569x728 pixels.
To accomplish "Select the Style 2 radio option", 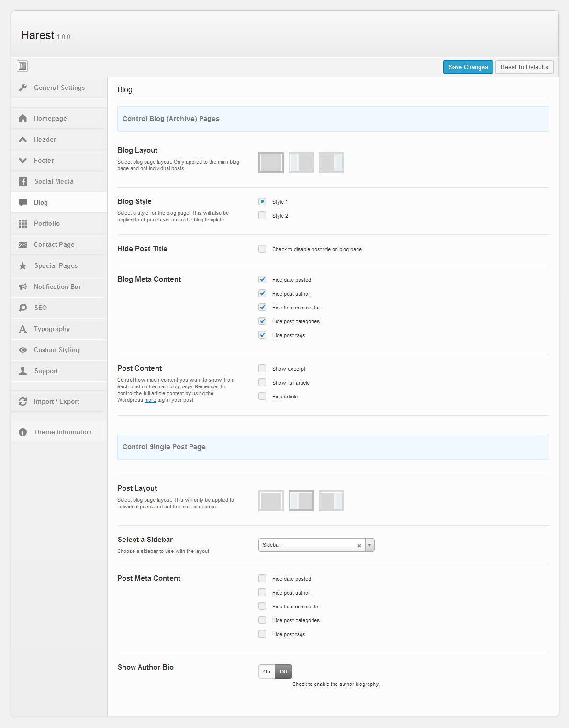I will pos(262,215).
